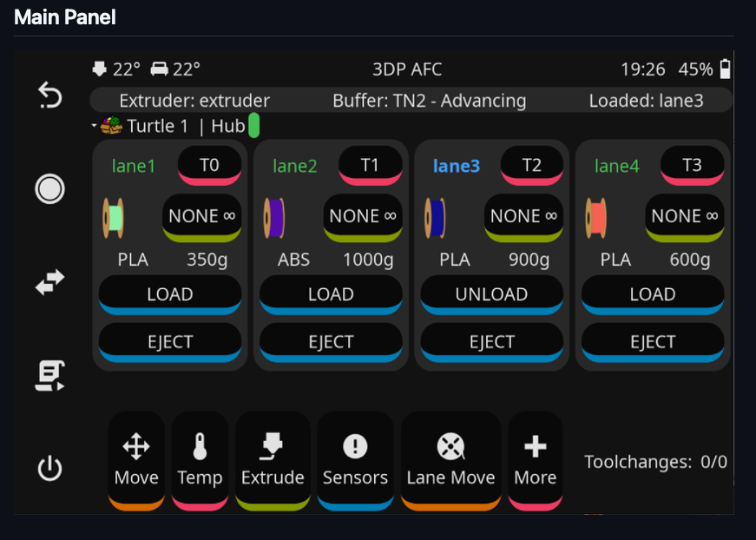The image size is (756, 540).
Task: Click the green Hub status indicator
Action: click(x=253, y=125)
